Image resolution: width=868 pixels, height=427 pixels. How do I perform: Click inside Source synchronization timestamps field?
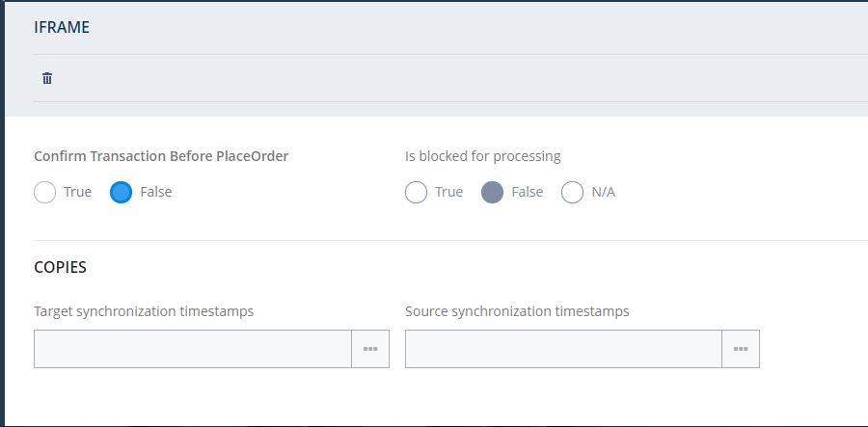(x=563, y=349)
